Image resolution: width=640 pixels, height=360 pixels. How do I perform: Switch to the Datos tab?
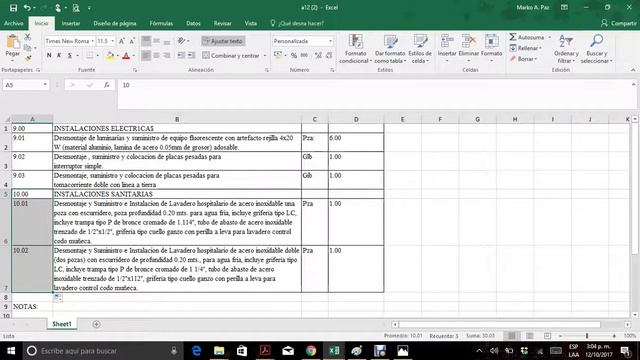point(193,23)
